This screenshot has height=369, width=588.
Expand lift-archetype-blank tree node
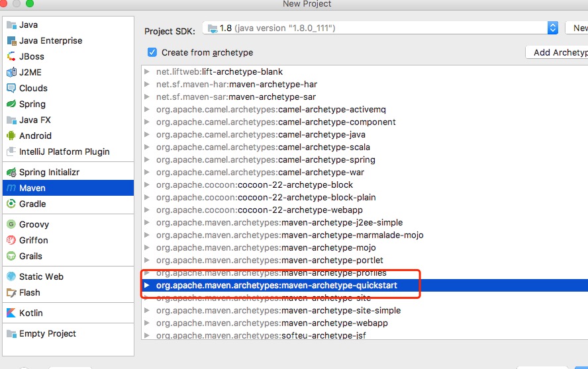(x=147, y=71)
